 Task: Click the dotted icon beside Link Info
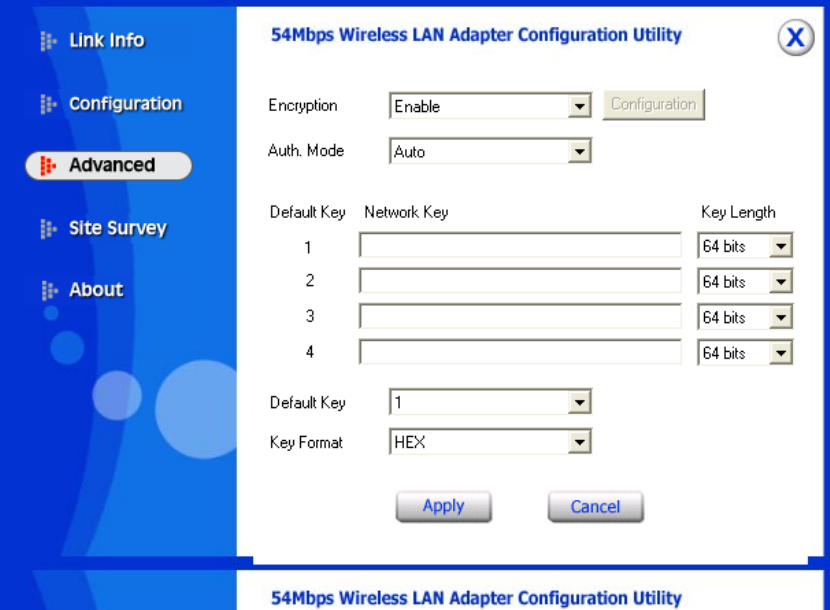[48, 41]
